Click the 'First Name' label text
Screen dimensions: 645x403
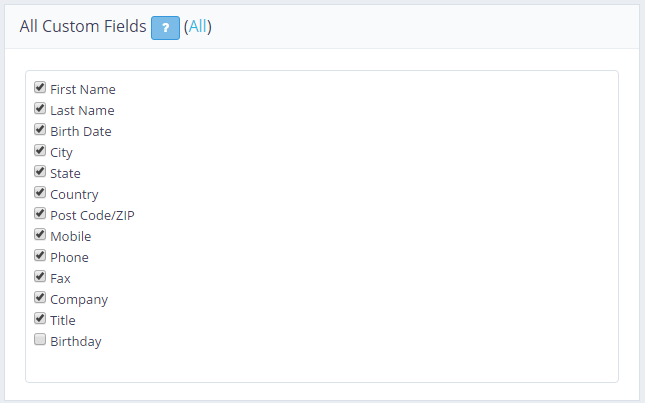(83, 90)
